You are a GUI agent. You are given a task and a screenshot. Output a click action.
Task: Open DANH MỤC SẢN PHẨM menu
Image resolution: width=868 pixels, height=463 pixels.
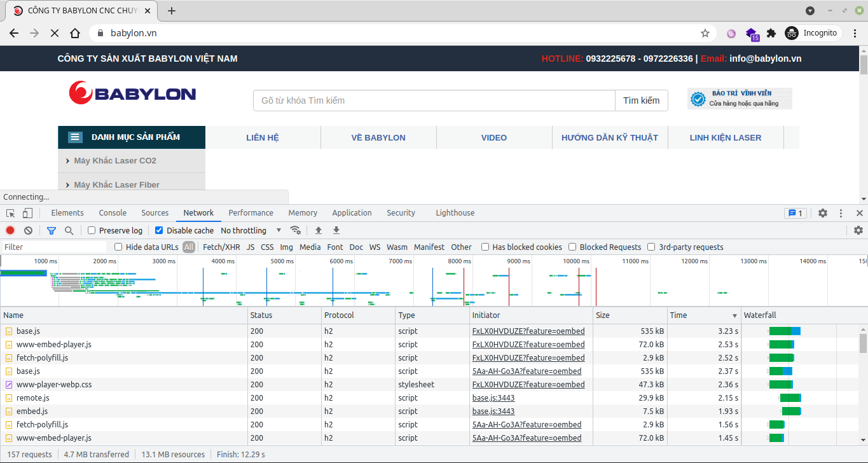pos(132,137)
